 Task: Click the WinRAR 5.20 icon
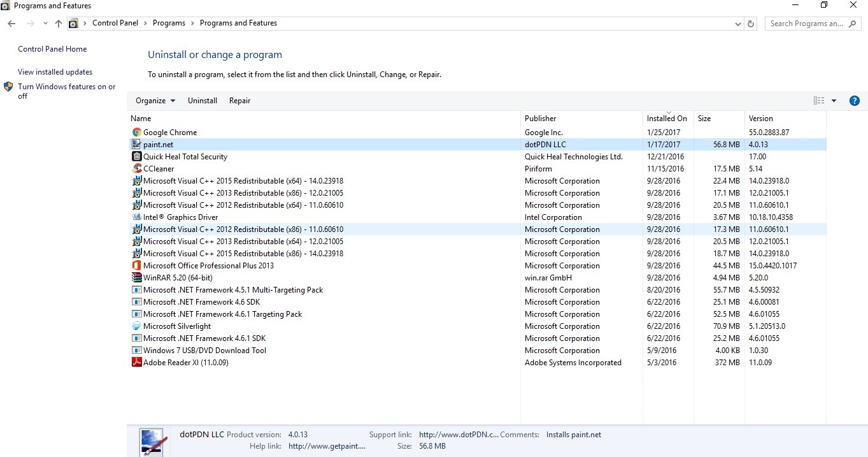(136, 278)
